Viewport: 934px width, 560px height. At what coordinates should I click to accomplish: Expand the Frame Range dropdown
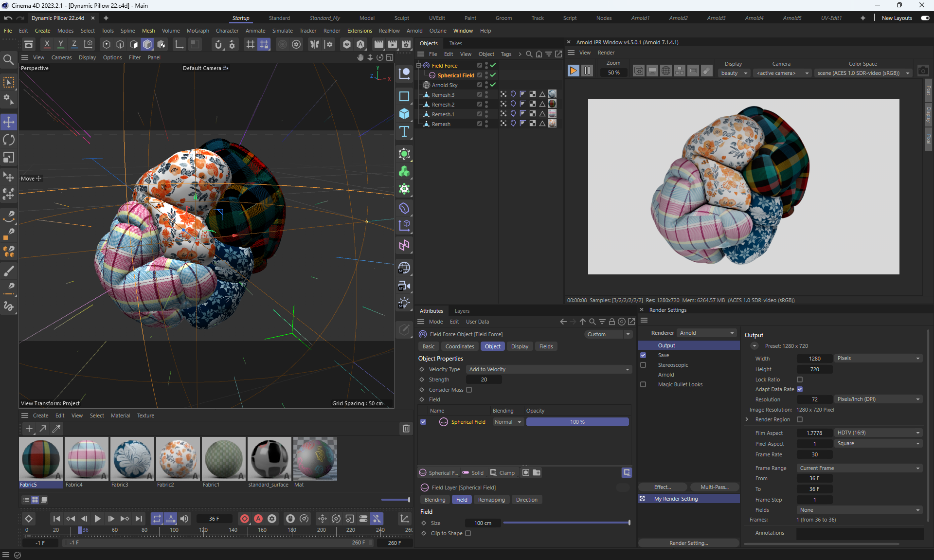coord(860,468)
